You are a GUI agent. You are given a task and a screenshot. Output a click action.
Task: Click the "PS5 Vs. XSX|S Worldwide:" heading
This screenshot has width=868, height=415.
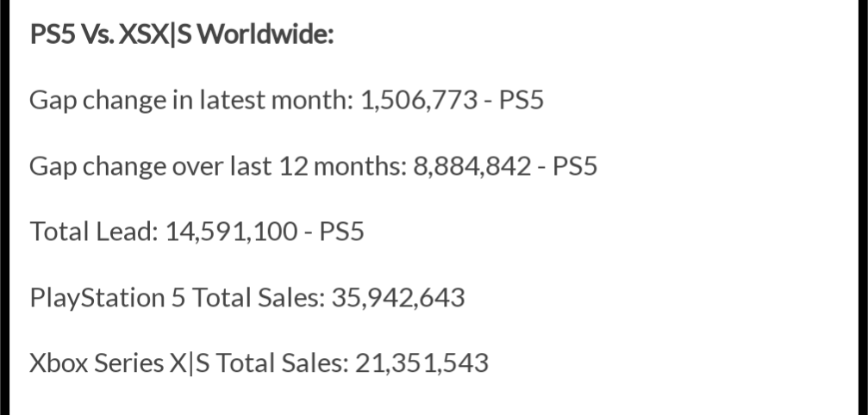point(182,36)
